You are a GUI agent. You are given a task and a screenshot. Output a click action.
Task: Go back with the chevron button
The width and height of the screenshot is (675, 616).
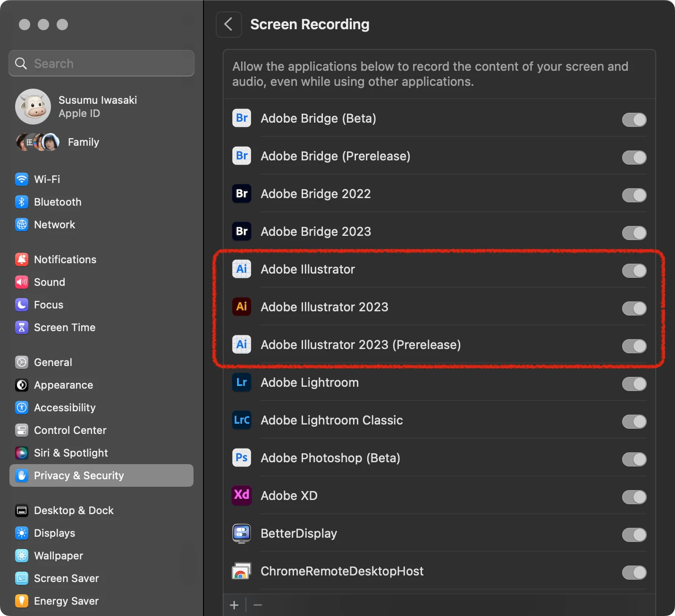pos(228,24)
